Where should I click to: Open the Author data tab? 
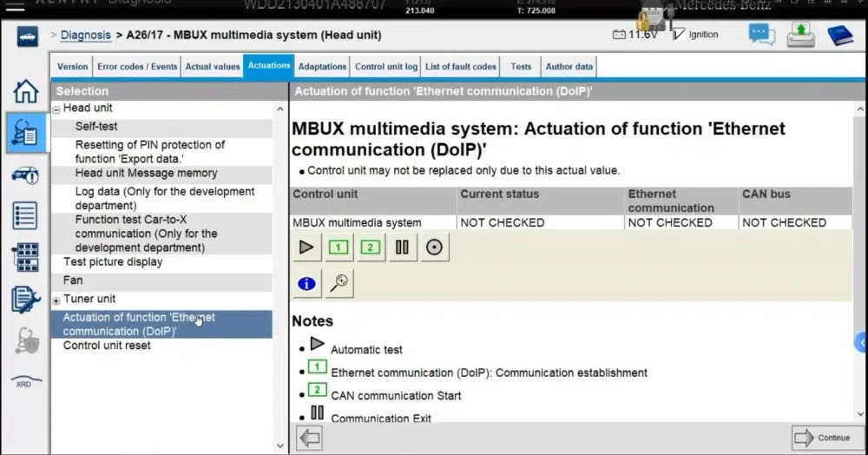pyautogui.click(x=569, y=66)
